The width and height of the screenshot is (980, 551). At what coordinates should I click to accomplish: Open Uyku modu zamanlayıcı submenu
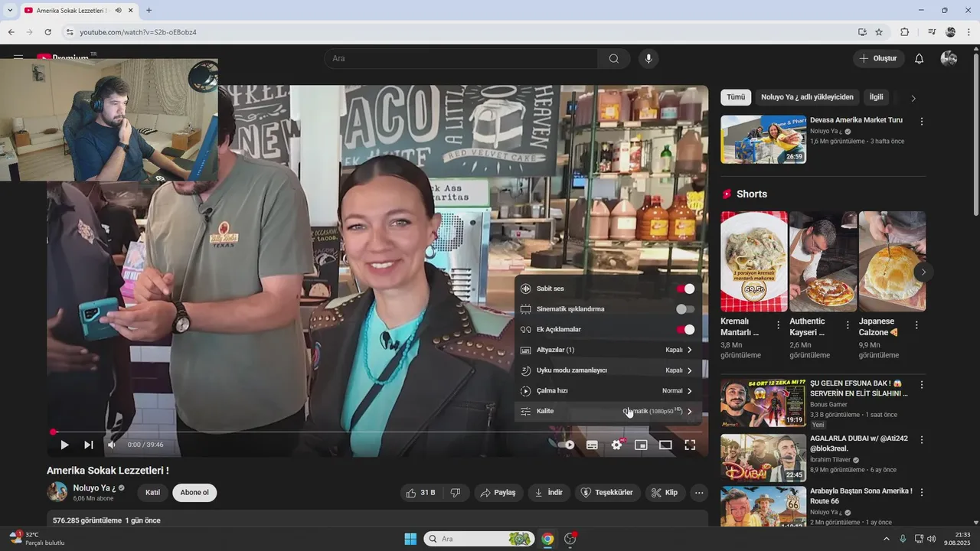tap(608, 370)
